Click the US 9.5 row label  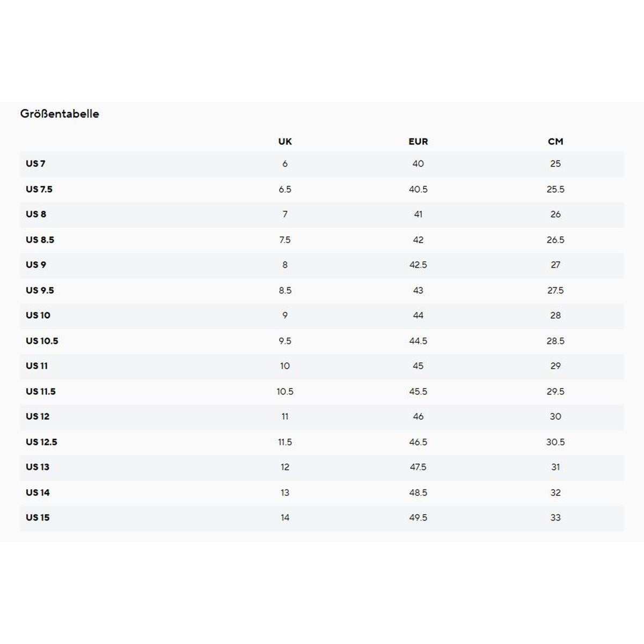pos(40,290)
